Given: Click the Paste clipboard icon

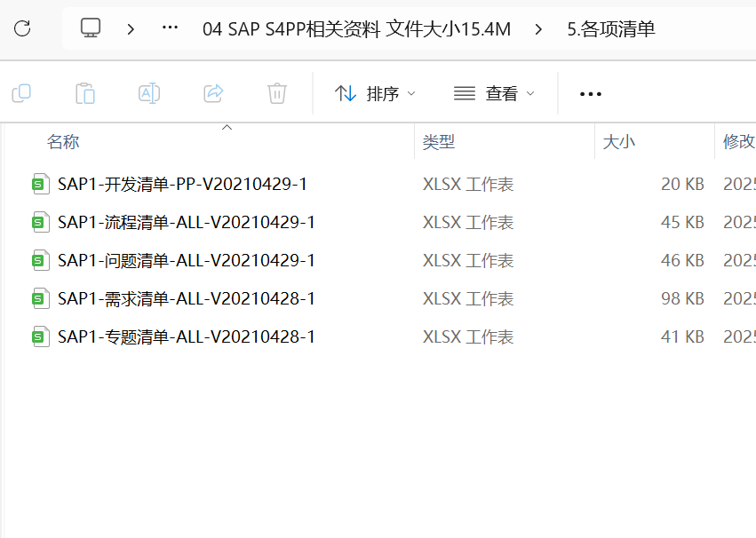Looking at the screenshot, I should [x=85, y=93].
